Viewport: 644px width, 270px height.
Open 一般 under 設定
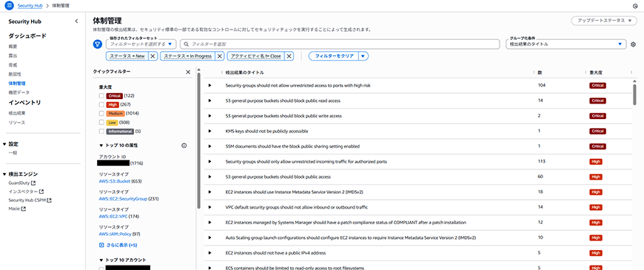pyautogui.click(x=13, y=152)
